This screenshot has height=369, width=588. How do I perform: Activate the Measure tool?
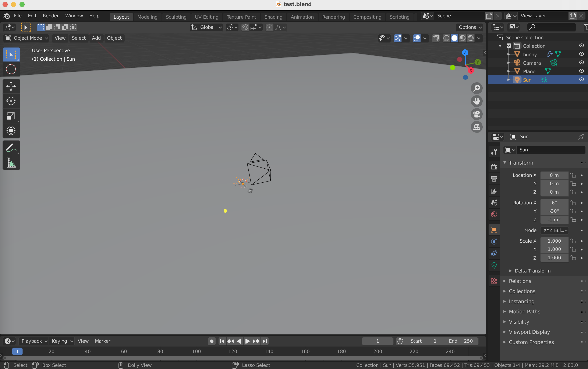[x=11, y=162]
